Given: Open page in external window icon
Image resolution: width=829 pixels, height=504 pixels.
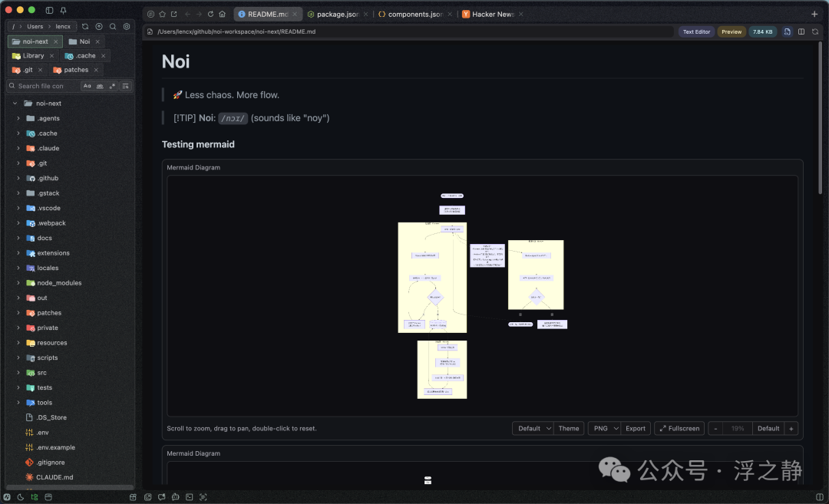Looking at the screenshot, I should point(174,15).
